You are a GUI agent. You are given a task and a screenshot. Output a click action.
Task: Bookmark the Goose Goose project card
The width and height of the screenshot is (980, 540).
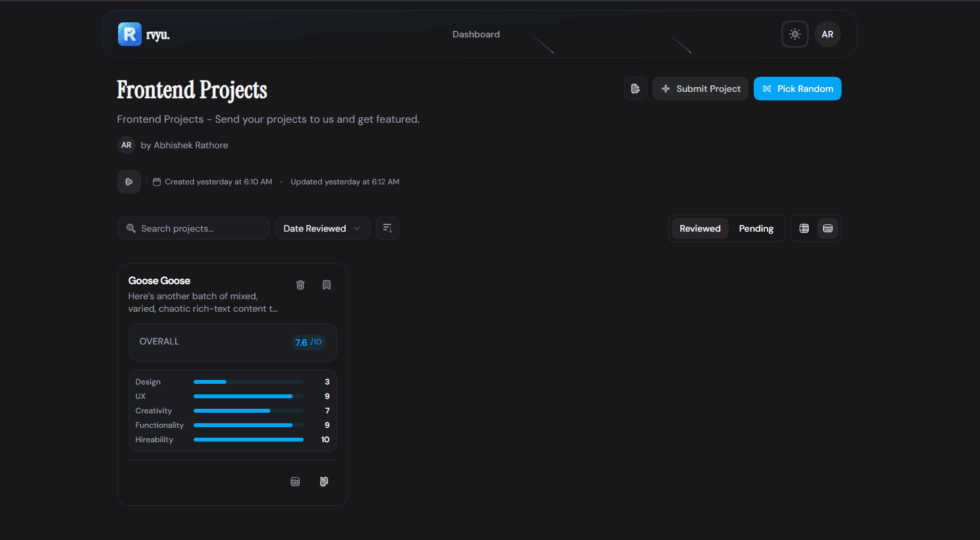[327, 285]
